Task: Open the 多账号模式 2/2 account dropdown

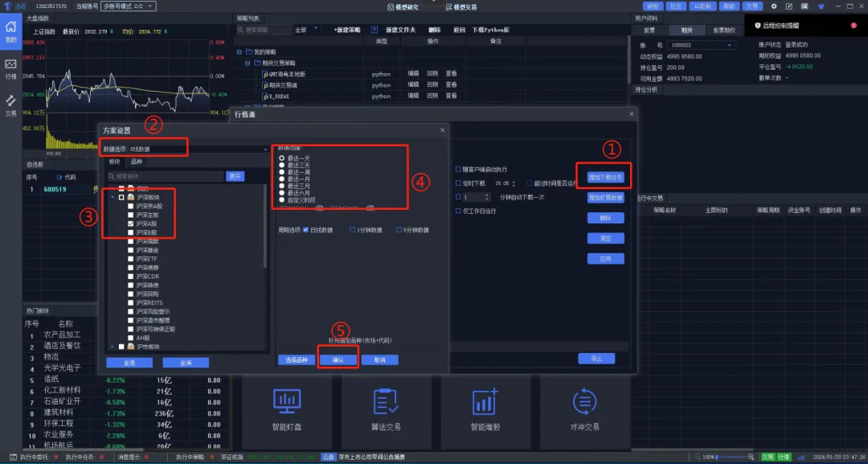Action: [x=129, y=6]
